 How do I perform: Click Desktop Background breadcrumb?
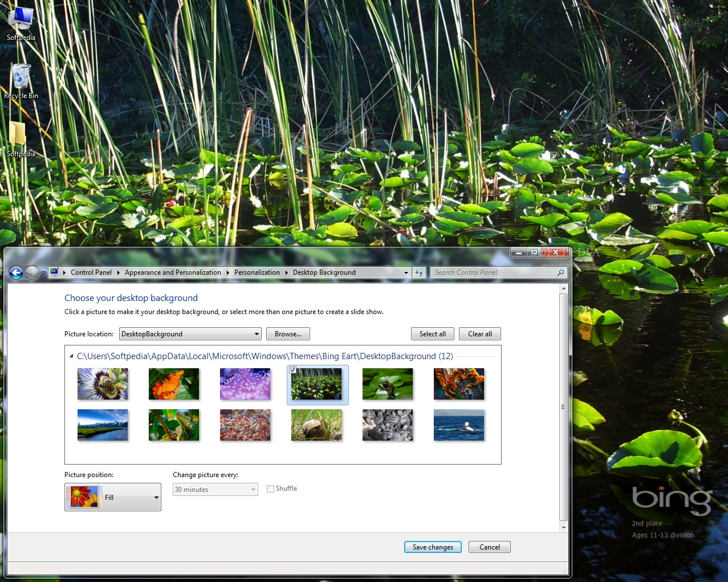click(324, 272)
